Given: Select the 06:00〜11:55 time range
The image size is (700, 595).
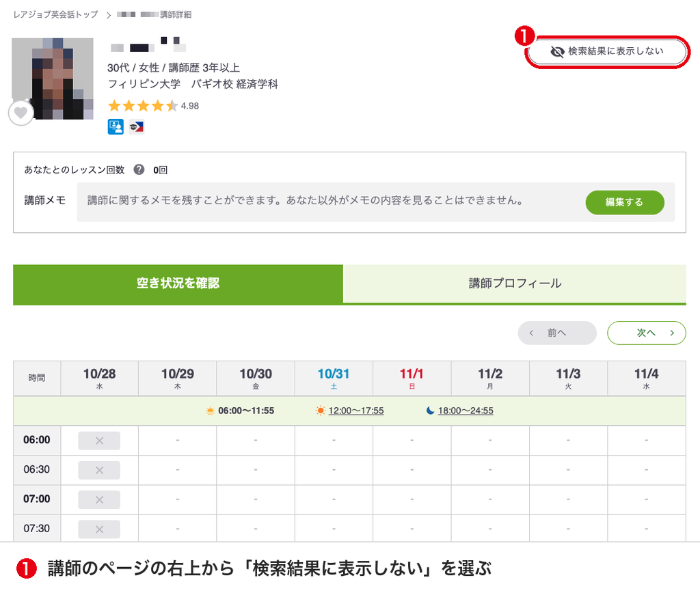Looking at the screenshot, I should pos(246,411).
